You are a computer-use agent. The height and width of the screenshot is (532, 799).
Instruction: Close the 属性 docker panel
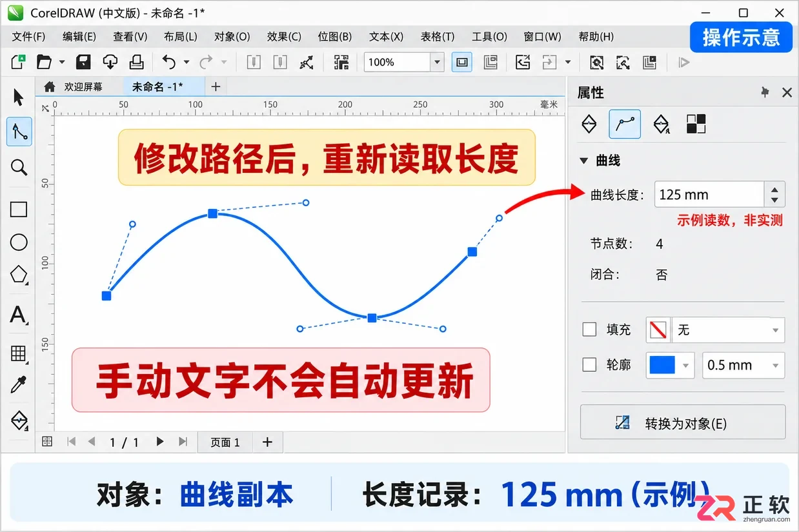787,93
